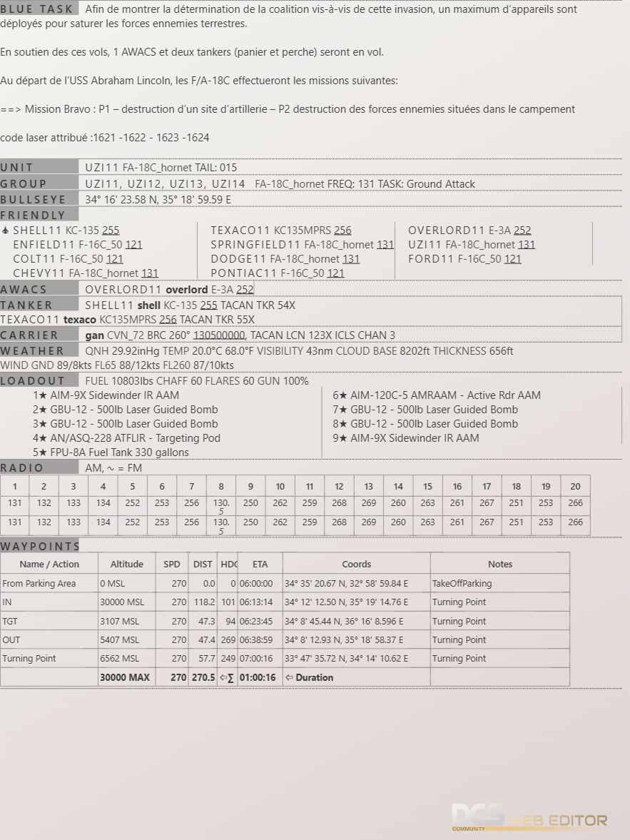The width and height of the screenshot is (630, 840).
Task: Select SPRINGFIELD11 FA-18C_hornet entry
Action: pyautogui.click(x=302, y=245)
